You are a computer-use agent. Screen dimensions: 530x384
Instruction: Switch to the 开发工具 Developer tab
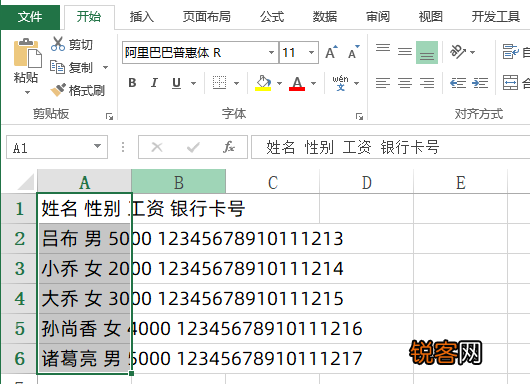tap(496, 17)
